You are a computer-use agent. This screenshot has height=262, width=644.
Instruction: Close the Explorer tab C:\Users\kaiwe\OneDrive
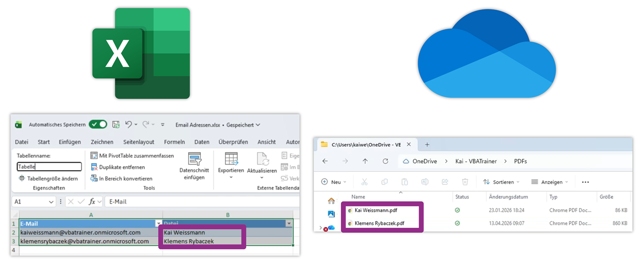pyautogui.click(x=409, y=145)
